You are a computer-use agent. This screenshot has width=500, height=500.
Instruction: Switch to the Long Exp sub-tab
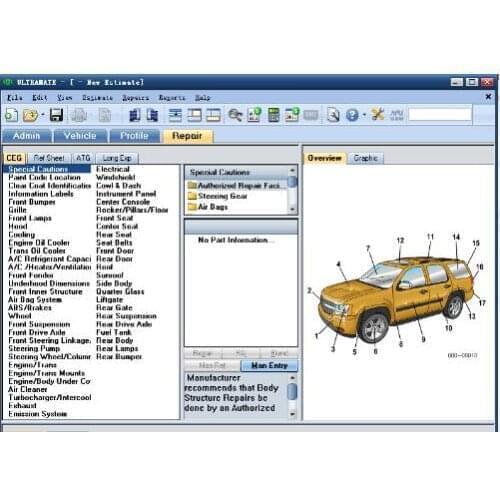click(117, 158)
